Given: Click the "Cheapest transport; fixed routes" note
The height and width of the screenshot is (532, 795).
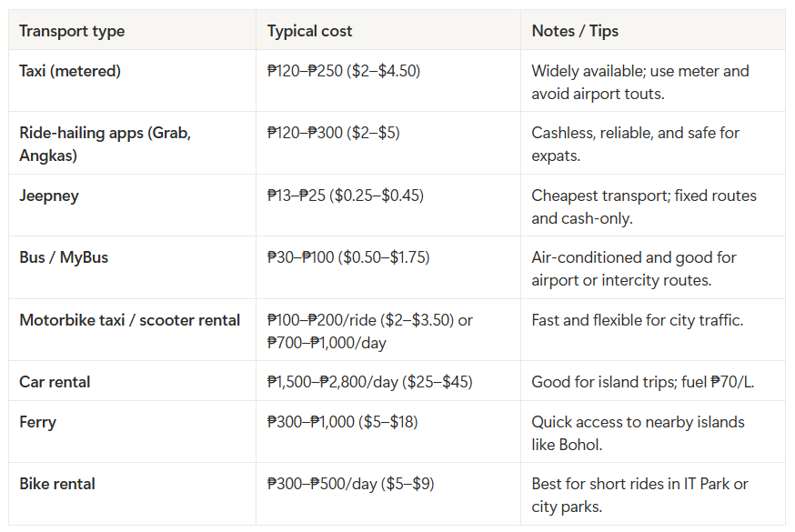Looking at the screenshot, I should tap(643, 206).
